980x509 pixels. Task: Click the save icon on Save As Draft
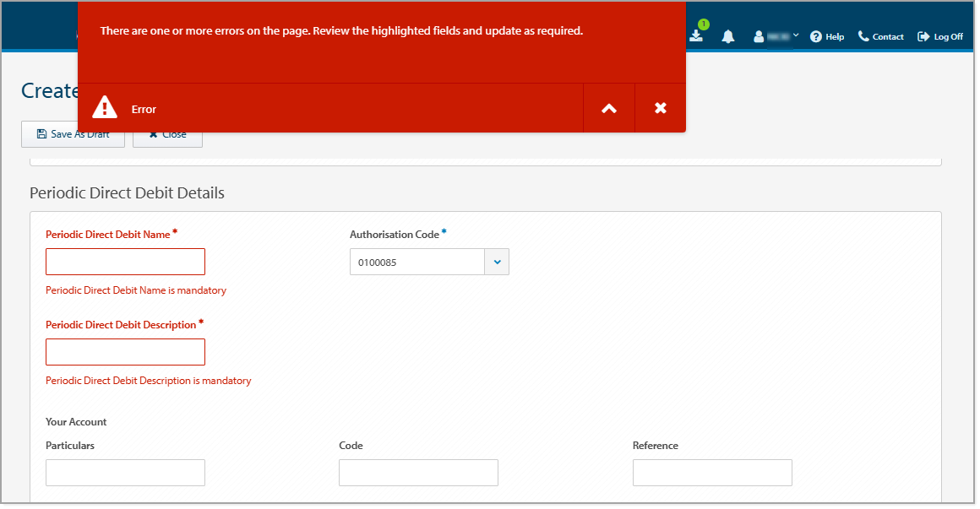coord(41,133)
